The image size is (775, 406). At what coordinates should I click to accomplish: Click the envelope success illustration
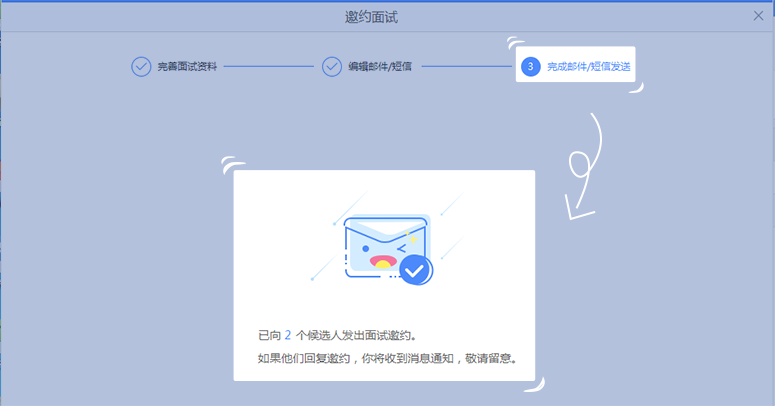click(388, 250)
